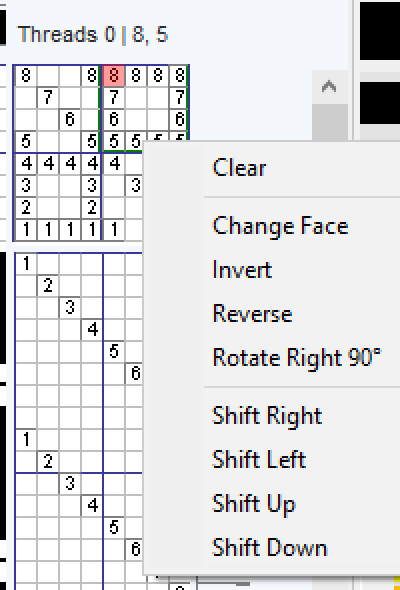
Task: Choose Shift Right from the menu
Action: (x=267, y=416)
